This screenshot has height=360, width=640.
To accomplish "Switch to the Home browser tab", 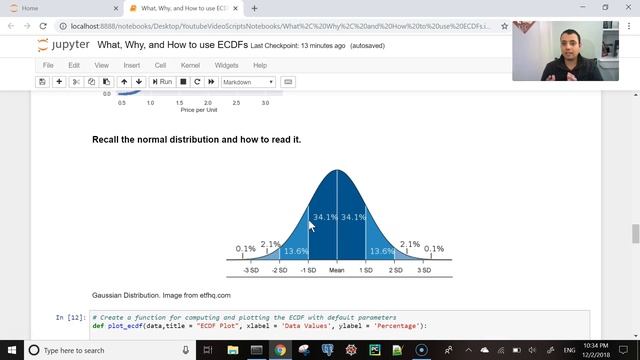I will [61, 8].
